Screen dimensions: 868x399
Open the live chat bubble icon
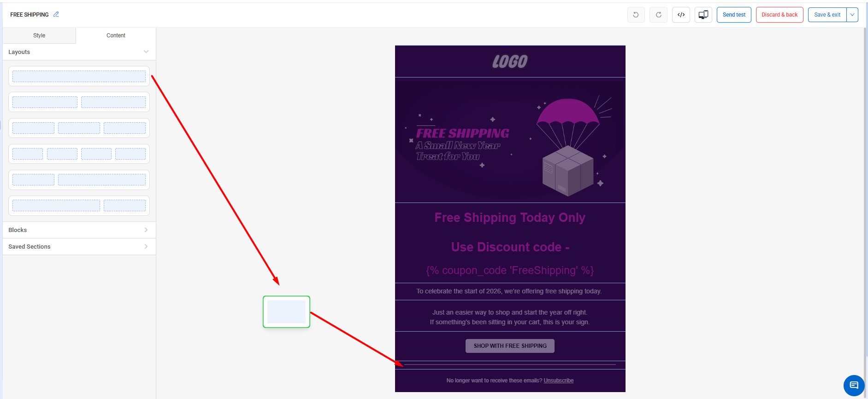click(854, 385)
